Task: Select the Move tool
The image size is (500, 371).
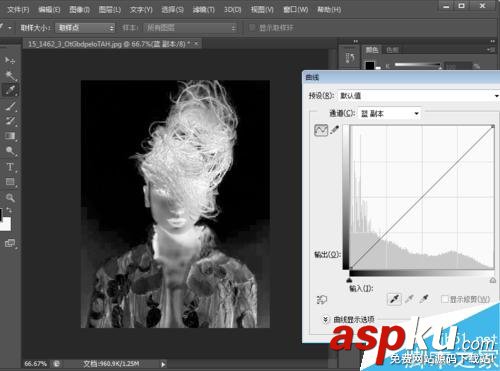Action: point(9,60)
